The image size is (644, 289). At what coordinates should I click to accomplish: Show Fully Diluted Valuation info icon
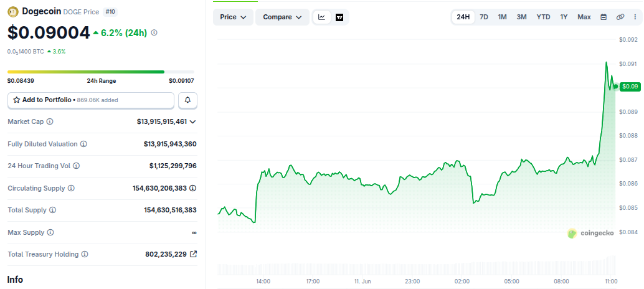(x=83, y=144)
